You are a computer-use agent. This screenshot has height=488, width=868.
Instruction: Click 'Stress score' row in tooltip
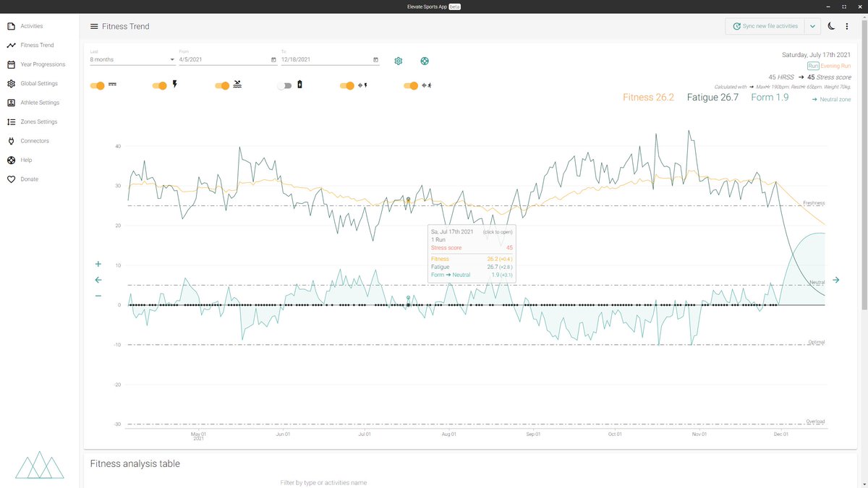click(472, 247)
